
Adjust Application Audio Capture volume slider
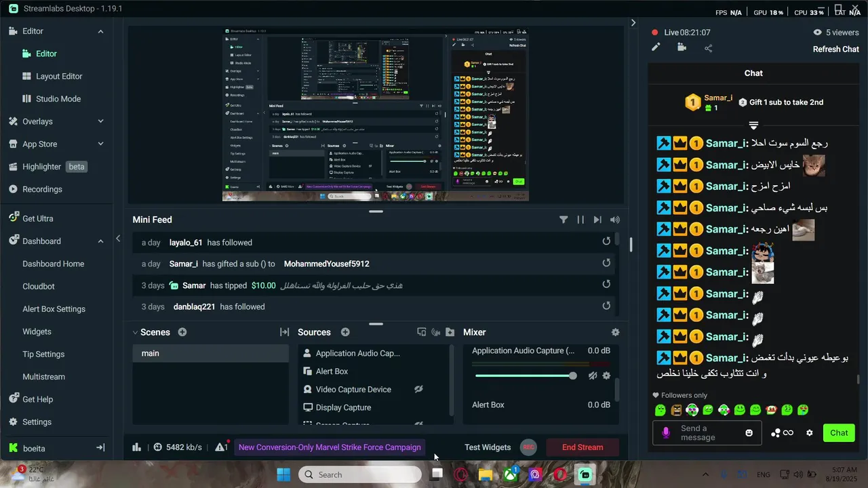526,375
